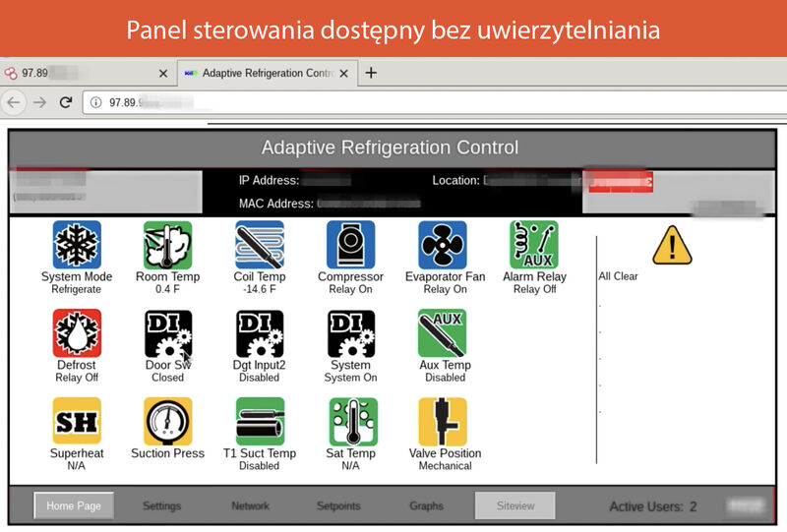The height and width of the screenshot is (532, 787).
Task: Click the MAC Address label
Action: click(276, 204)
